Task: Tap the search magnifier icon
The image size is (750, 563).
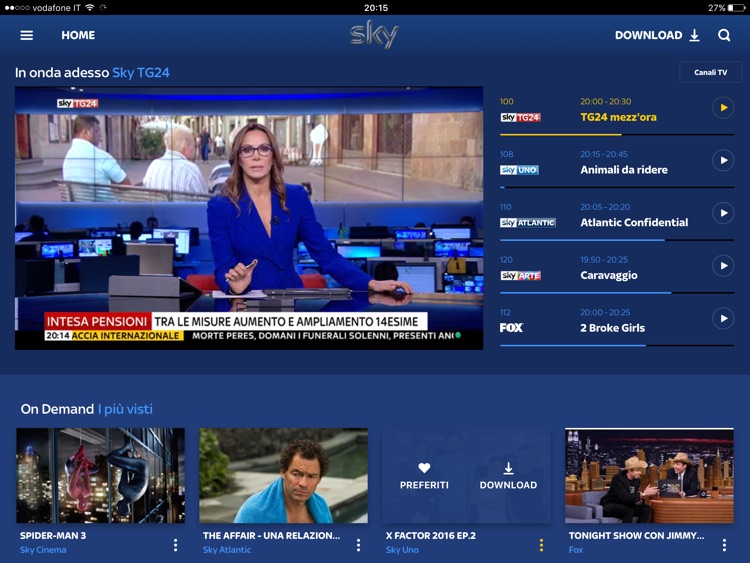Action: point(724,35)
